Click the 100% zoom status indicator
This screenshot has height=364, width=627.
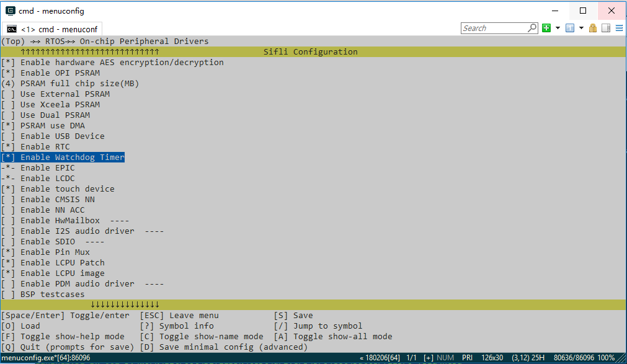click(x=607, y=358)
